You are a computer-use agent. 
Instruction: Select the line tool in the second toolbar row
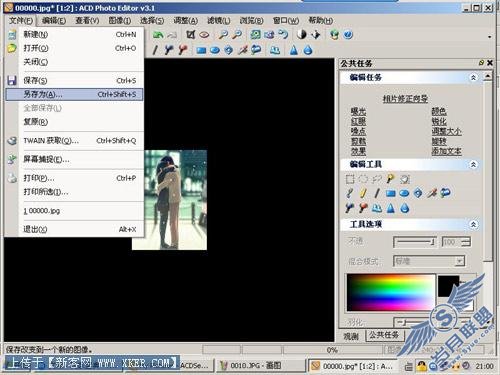pos(155,50)
